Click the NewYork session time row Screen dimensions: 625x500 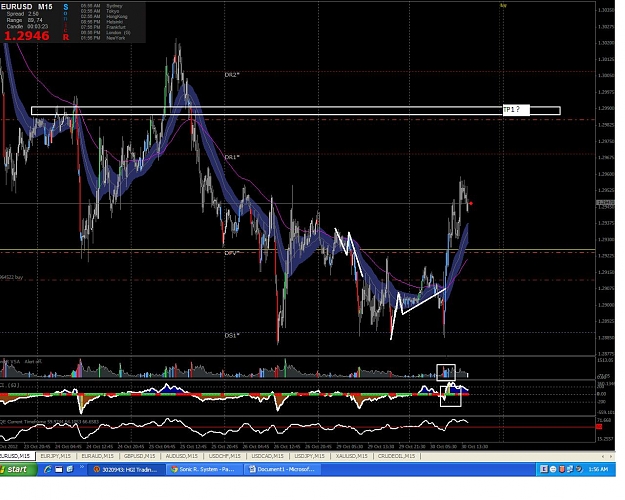(103, 38)
